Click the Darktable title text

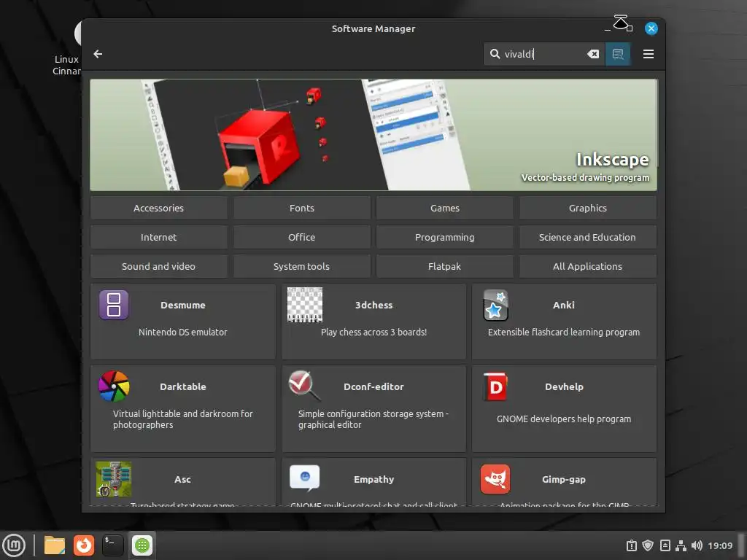click(x=183, y=386)
